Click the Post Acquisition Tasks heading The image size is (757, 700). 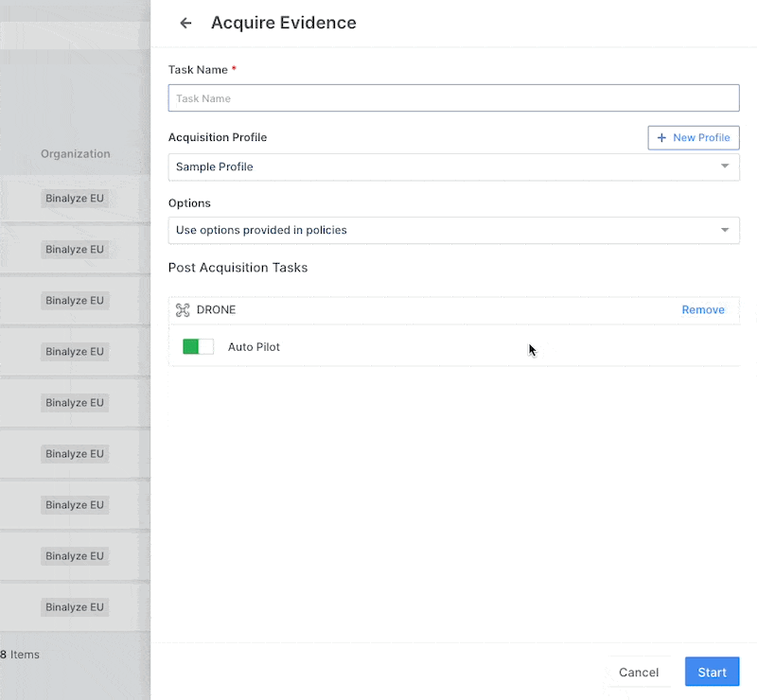[x=238, y=268]
